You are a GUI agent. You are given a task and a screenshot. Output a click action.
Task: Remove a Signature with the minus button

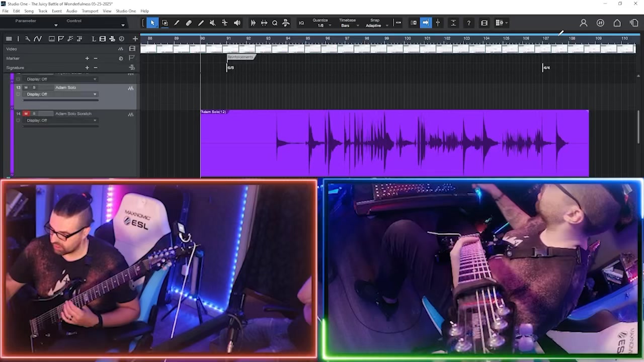(x=95, y=67)
